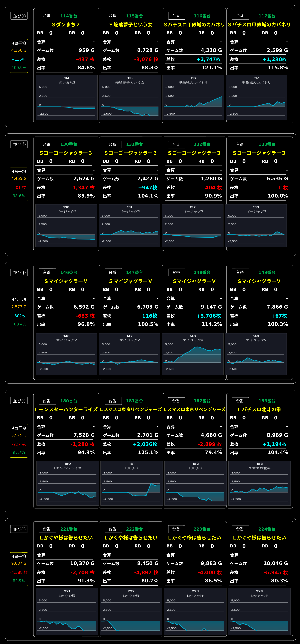View the graph numbered 148 マイジャグV
Screen dimensions: 300x644
[x=193, y=354]
